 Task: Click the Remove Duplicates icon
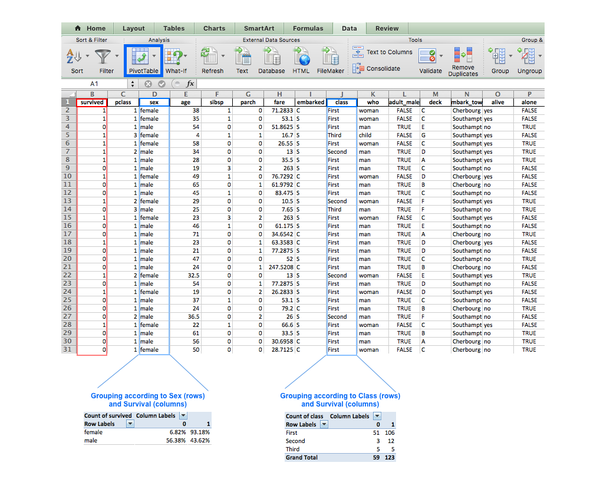(464, 53)
